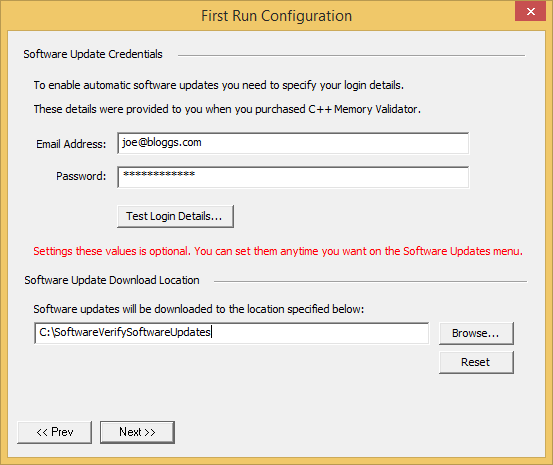The width and height of the screenshot is (553, 465).
Task: Go back with the Prev button
Action: 55,432
